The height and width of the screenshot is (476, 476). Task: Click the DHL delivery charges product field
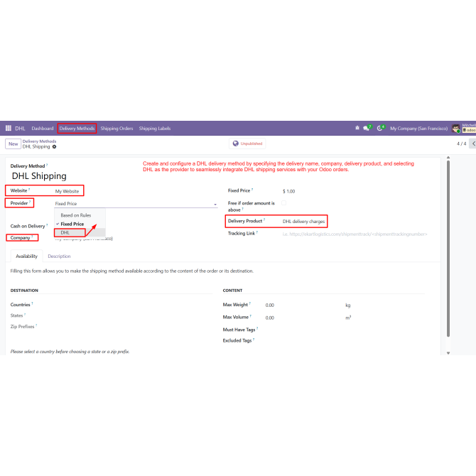[303, 222]
